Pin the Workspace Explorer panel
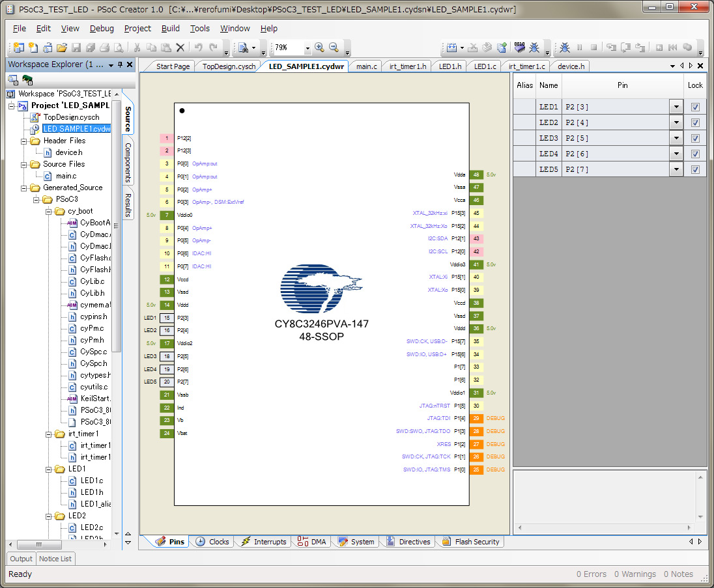Image resolution: width=714 pixels, height=588 pixels. tap(121, 64)
